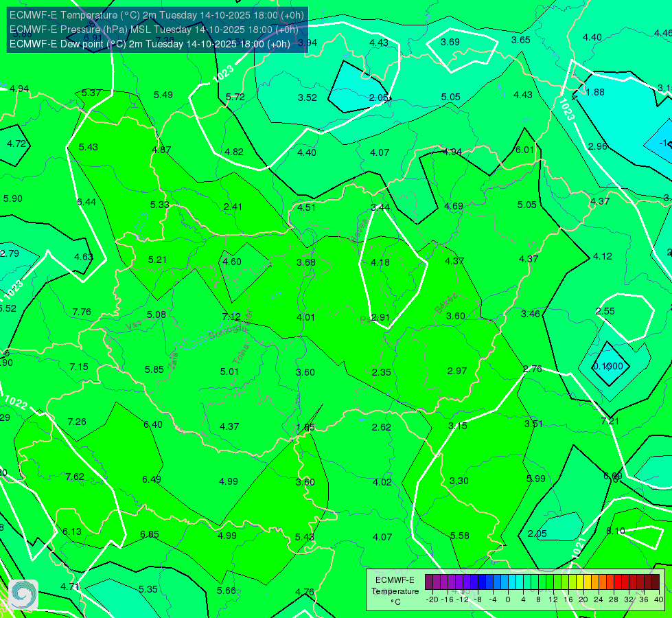Click the map value 2.55

pos(605,311)
